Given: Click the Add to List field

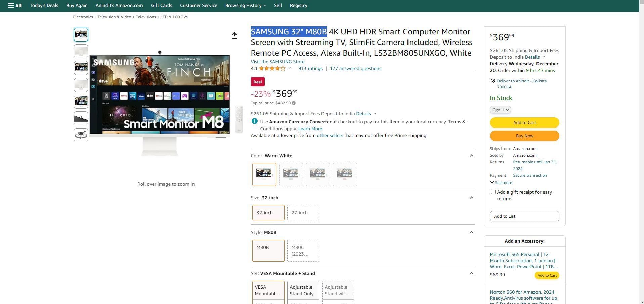Looking at the screenshot, I should pos(524,216).
